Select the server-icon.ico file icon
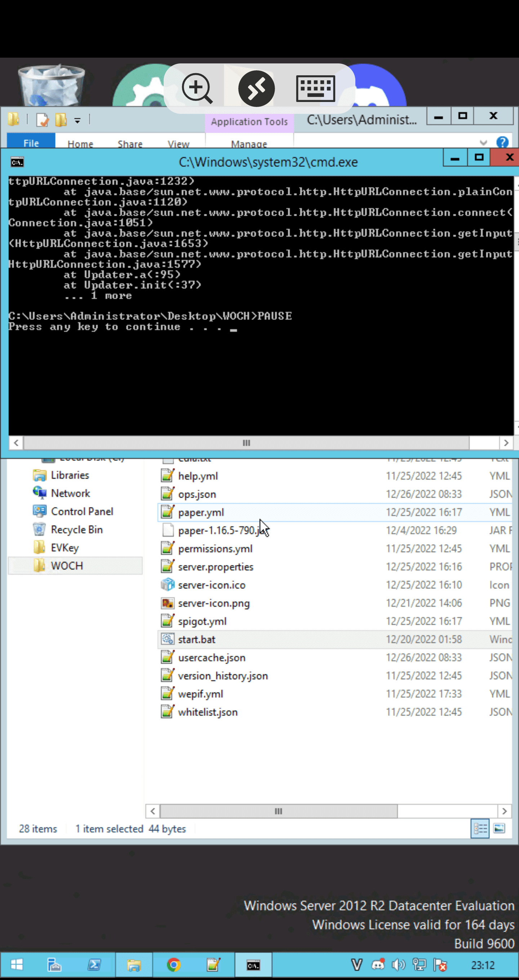 tap(168, 585)
